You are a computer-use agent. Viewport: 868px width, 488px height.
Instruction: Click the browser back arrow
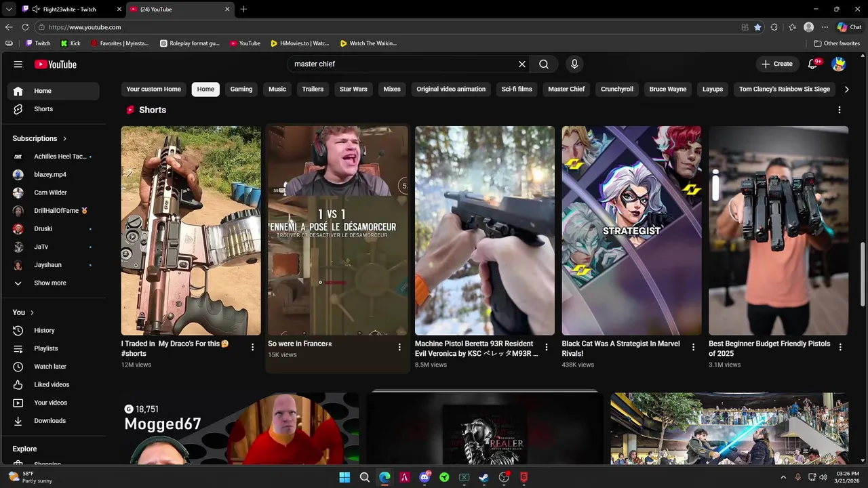[9, 27]
